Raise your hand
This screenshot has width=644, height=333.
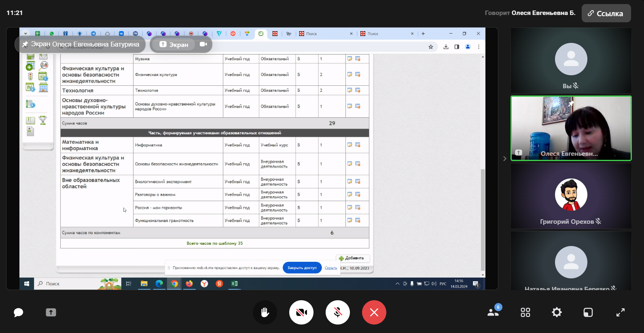coord(265,312)
